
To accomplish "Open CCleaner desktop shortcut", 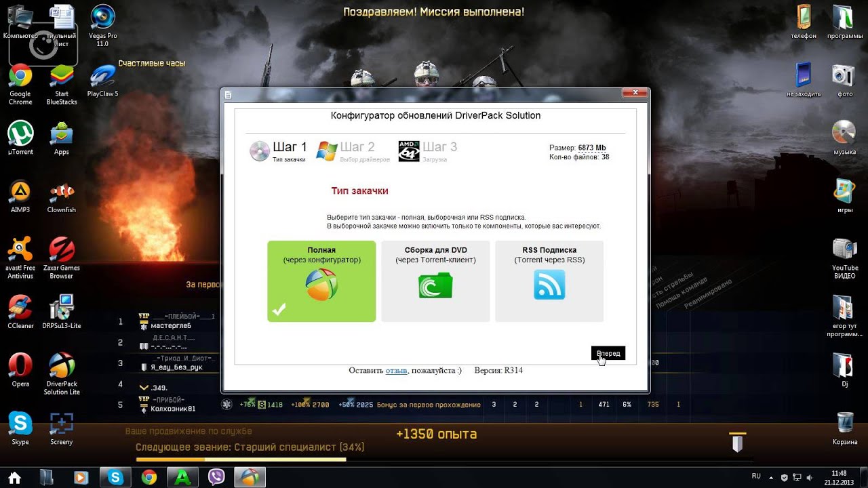I will [x=20, y=312].
